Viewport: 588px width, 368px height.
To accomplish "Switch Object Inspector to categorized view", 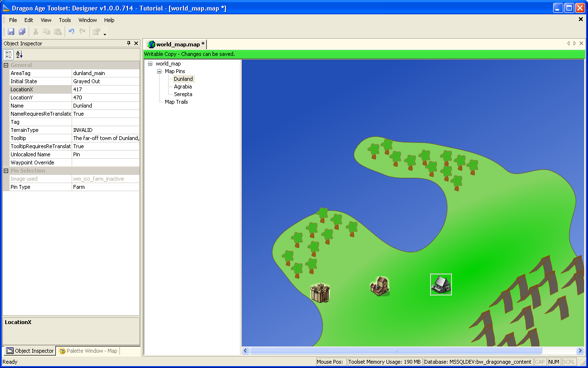I will click(9, 54).
